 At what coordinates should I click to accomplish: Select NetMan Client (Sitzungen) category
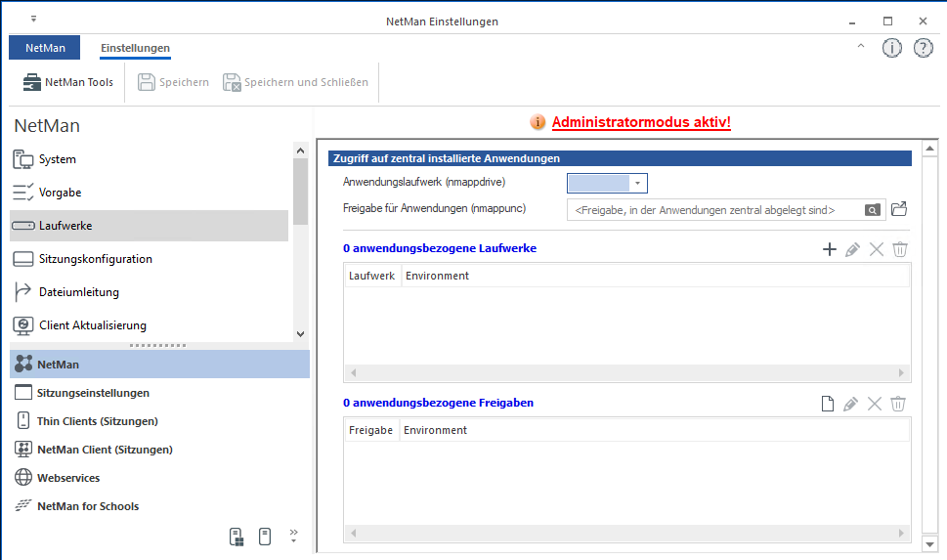pos(160,450)
